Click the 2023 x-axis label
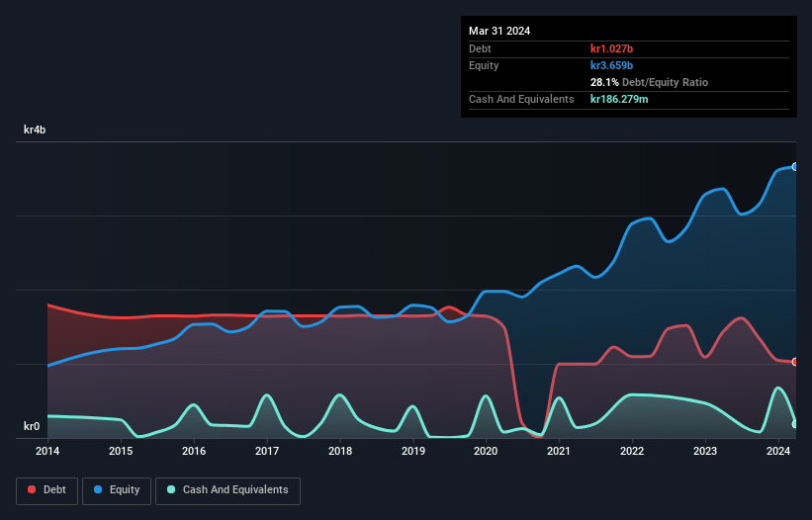812x520 pixels. pyautogui.click(x=705, y=451)
